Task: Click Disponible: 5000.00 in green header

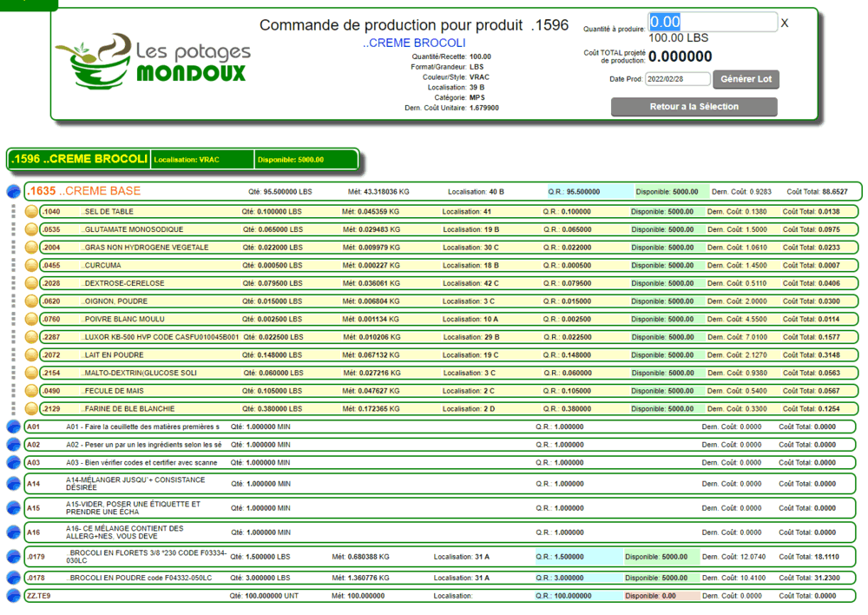Action: [306, 160]
